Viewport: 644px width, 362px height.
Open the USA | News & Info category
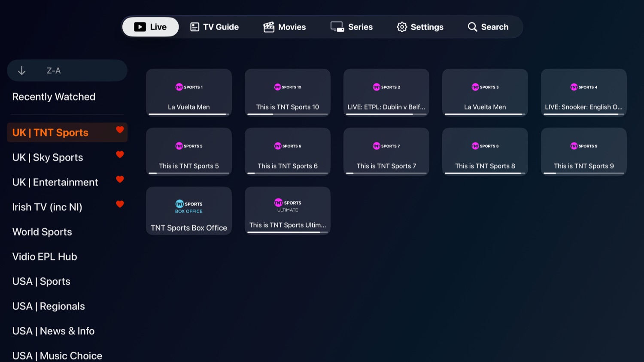(53, 331)
